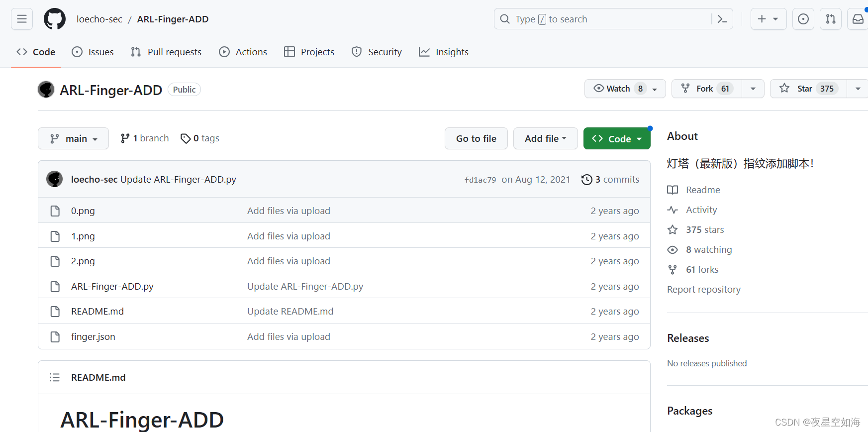Fork this repository
This screenshot has width=868, height=432.
707,89
